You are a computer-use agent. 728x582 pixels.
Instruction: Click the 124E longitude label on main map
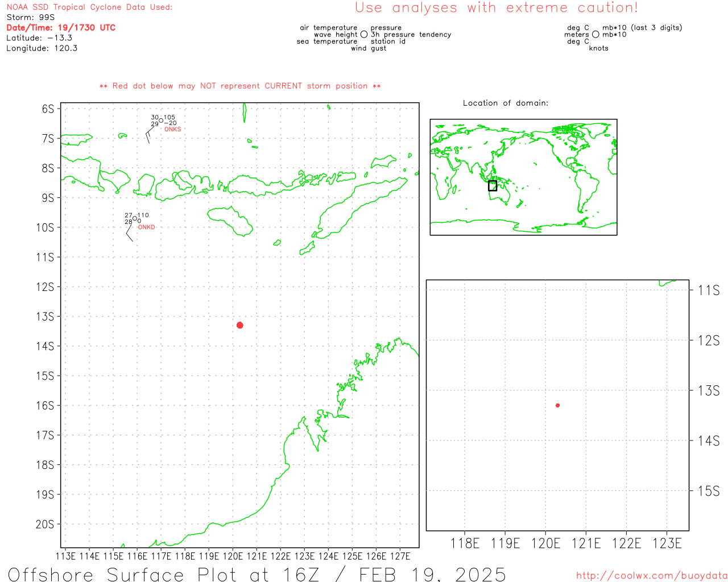pyautogui.click(x=328, y=556)
